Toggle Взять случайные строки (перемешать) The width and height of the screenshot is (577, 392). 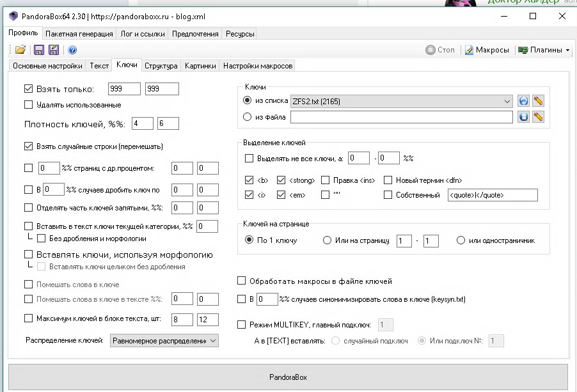pyautogui.click(x=28, y=146)
